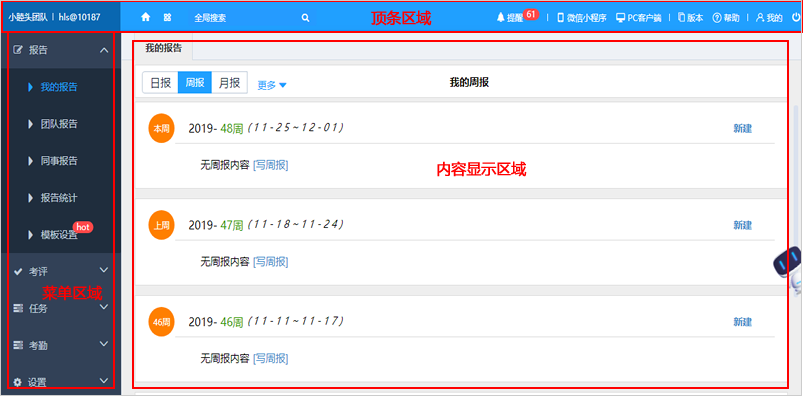Open the 版本 item in top bar
Viewport: 803px width, 396px height.
pos(690,17)
